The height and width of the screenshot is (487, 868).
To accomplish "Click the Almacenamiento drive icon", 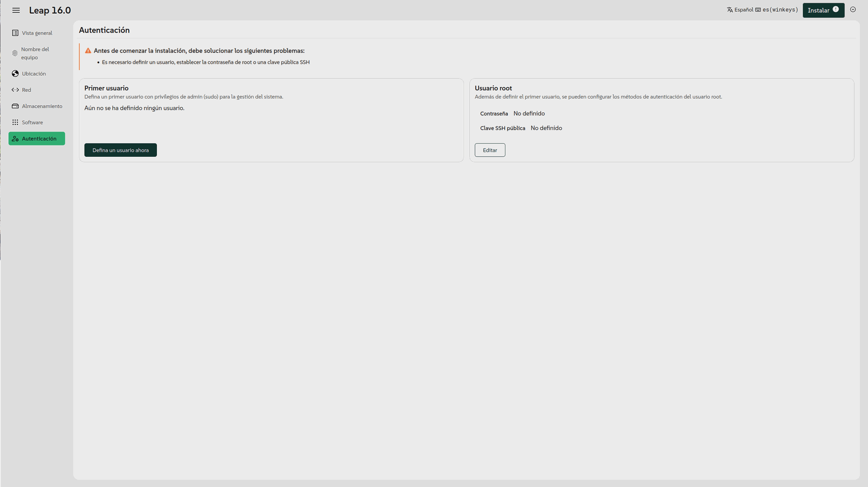I will point(15,106).
